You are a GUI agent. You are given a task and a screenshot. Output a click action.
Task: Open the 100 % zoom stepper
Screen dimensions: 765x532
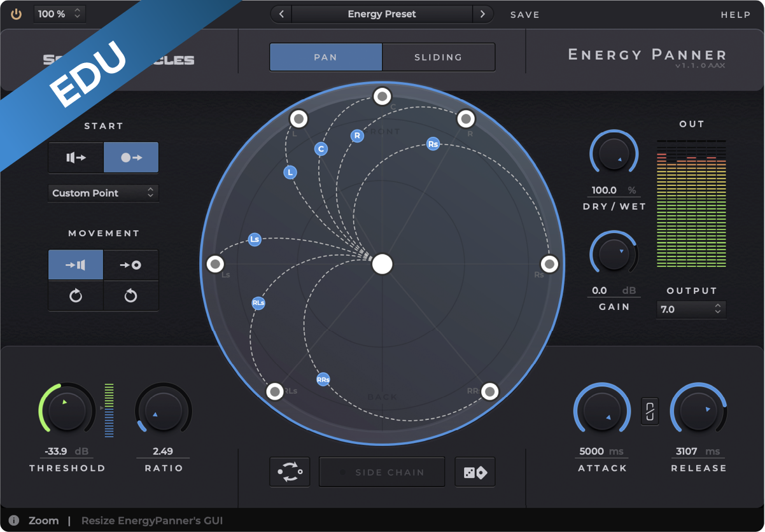[59, 14]
